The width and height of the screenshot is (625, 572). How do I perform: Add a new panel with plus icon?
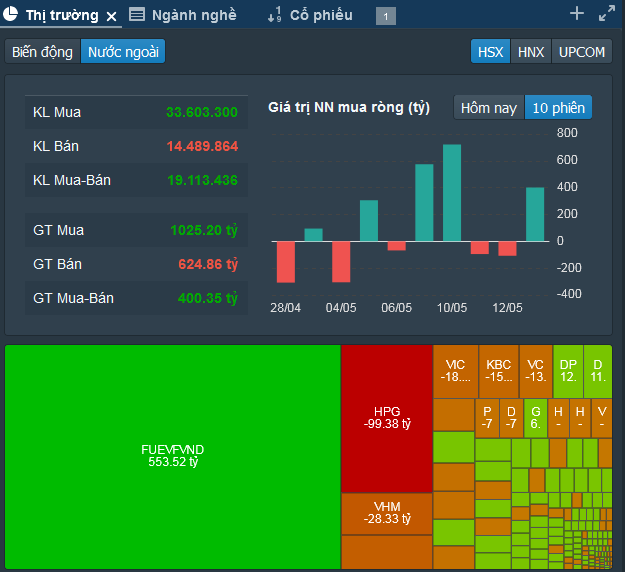(576, 13)
